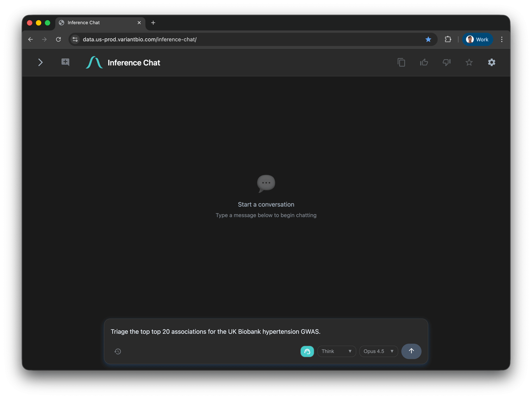Open the Inference Chat settings gear
Screen dimensions: 532x399
click(x=491, y=62)
